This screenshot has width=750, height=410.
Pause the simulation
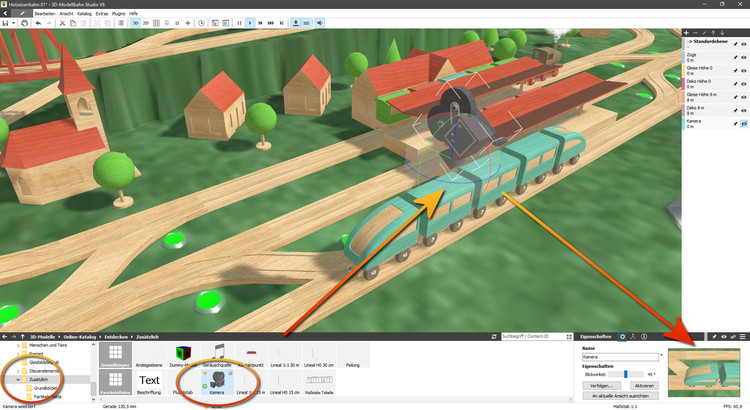tap(239, 23)
